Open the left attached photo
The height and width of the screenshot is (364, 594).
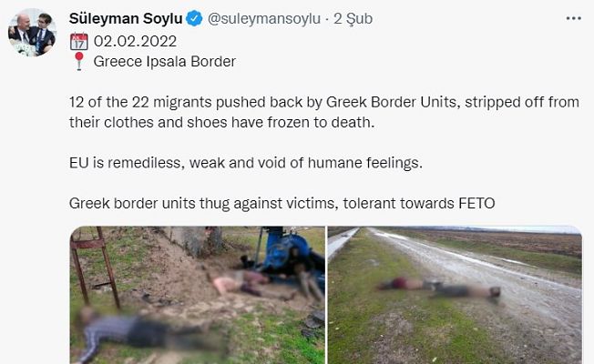coord(198,295)
